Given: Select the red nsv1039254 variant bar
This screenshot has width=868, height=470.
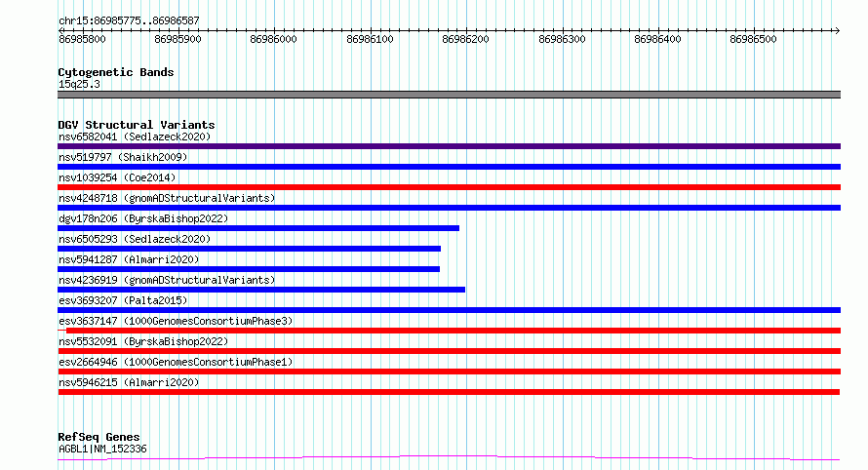Looking at the screenshot, I should coord(449,187).
